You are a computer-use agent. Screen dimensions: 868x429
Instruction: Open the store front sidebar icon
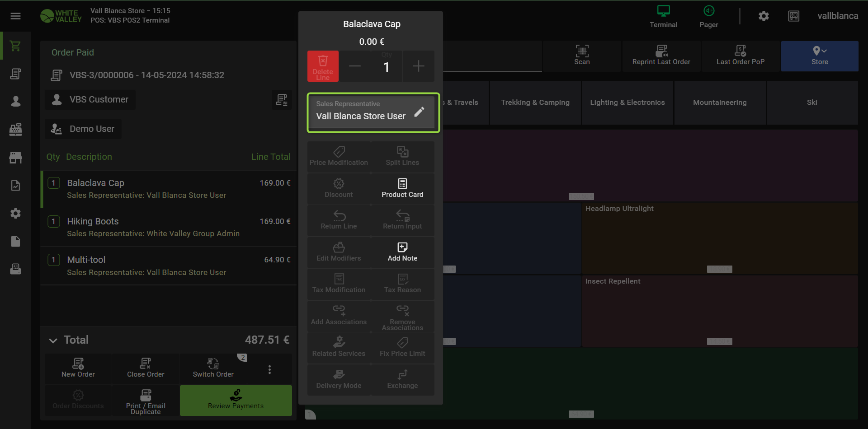pos(15,157)
